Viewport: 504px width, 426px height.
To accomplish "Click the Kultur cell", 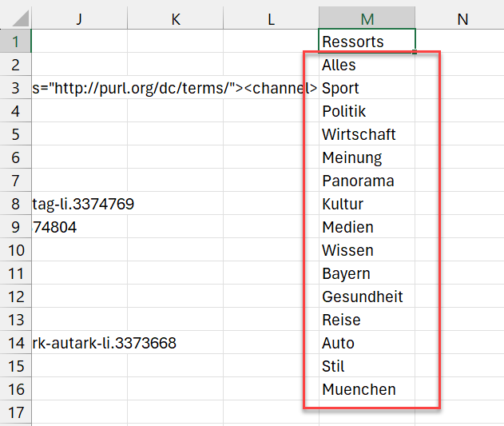I will tap(367, 204).
